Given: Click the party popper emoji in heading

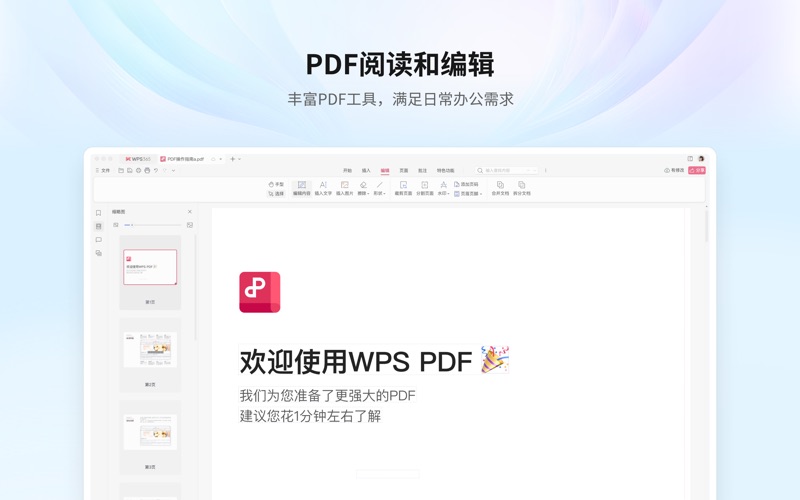Looking at the screenshot, I should [x=495, y=359].
